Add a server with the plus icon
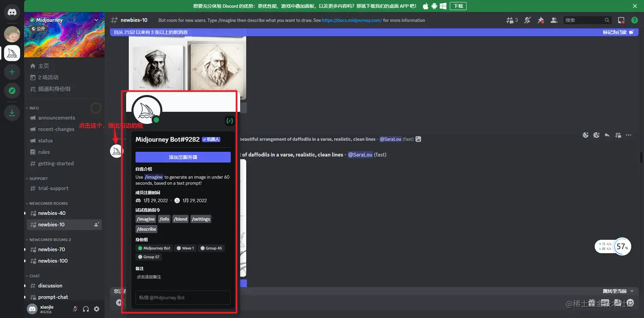This screenshot has height=318, width=644. [12, 72]
